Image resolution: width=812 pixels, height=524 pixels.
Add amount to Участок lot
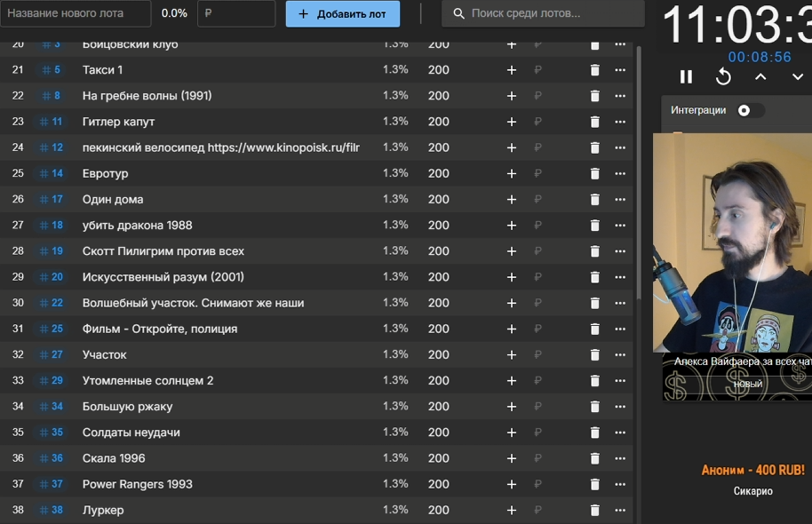tap(511, 354)
